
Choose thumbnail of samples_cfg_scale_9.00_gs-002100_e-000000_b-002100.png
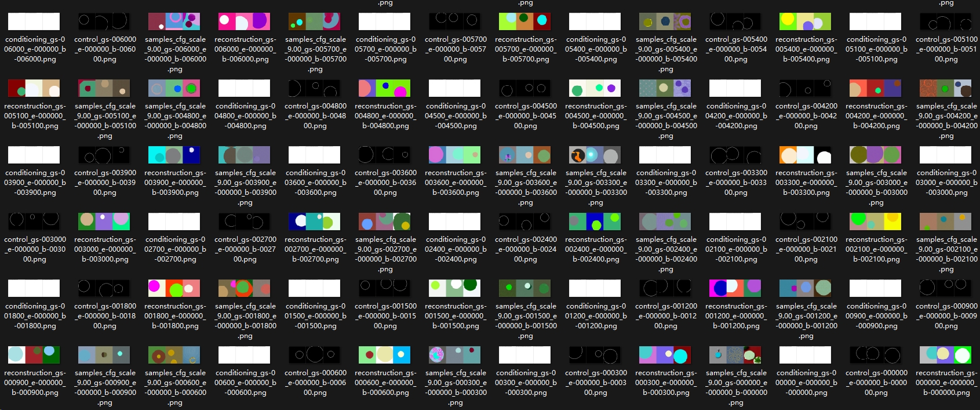(946, 222)
